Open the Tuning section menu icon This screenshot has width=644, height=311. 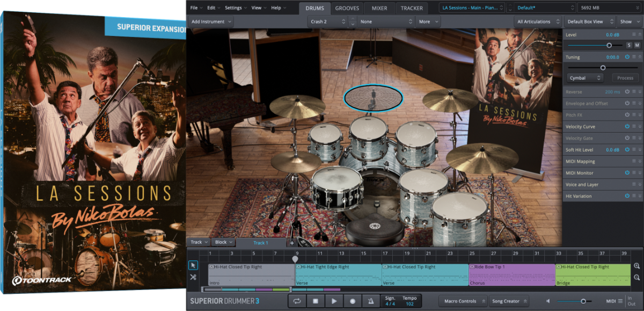(x=634, y=57)
